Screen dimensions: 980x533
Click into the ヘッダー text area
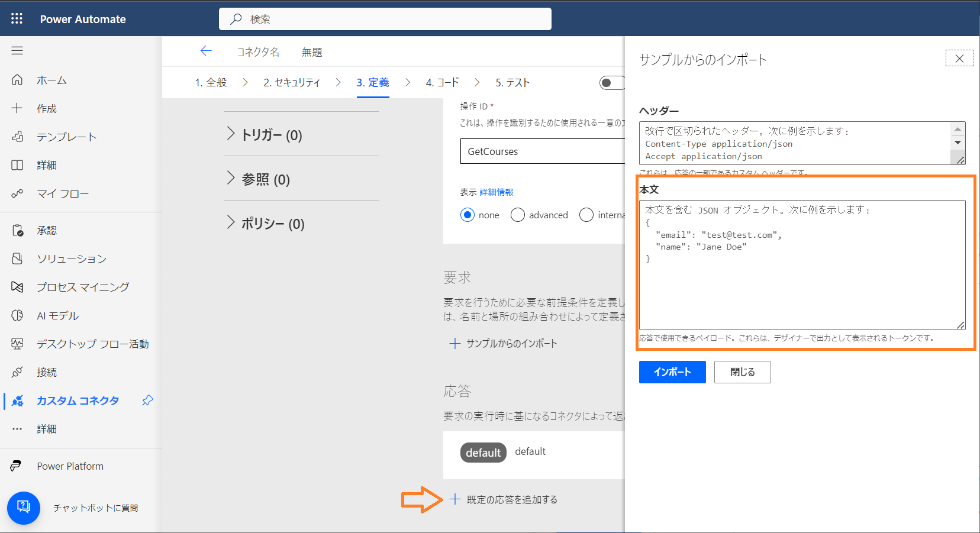[795, 143]
